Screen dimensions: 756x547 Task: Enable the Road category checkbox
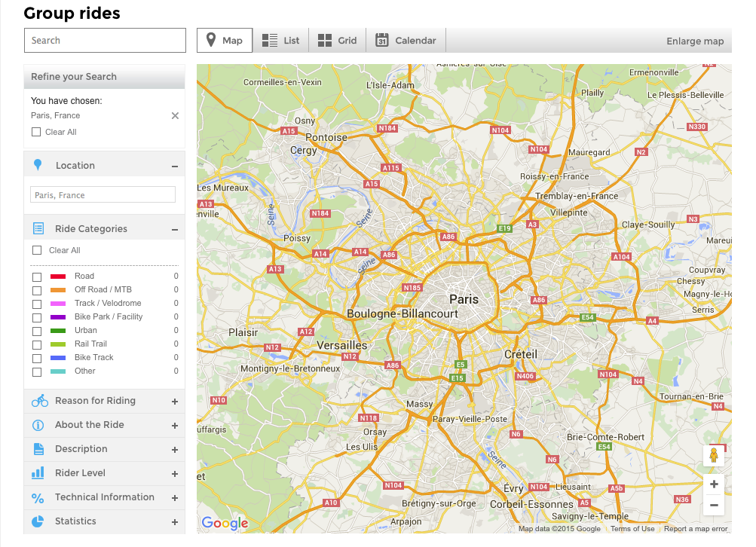pyautogui.click(x=37, y=277)
